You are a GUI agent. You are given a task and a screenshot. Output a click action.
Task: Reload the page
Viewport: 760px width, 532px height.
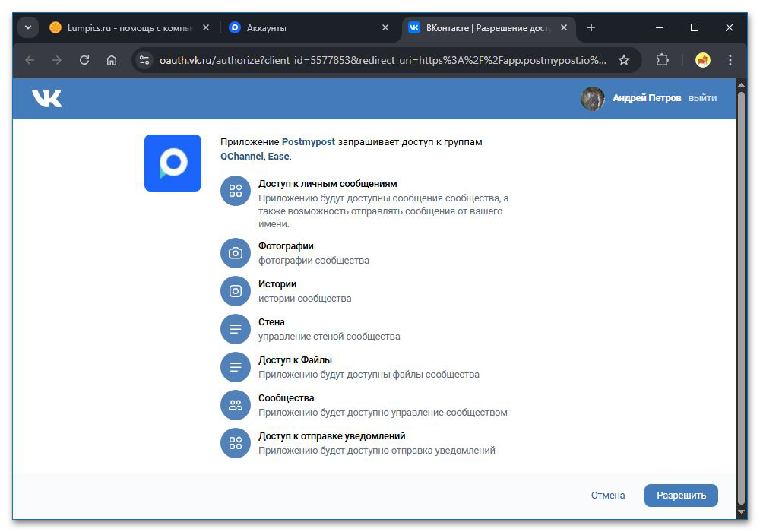click(x=84, y=60)
